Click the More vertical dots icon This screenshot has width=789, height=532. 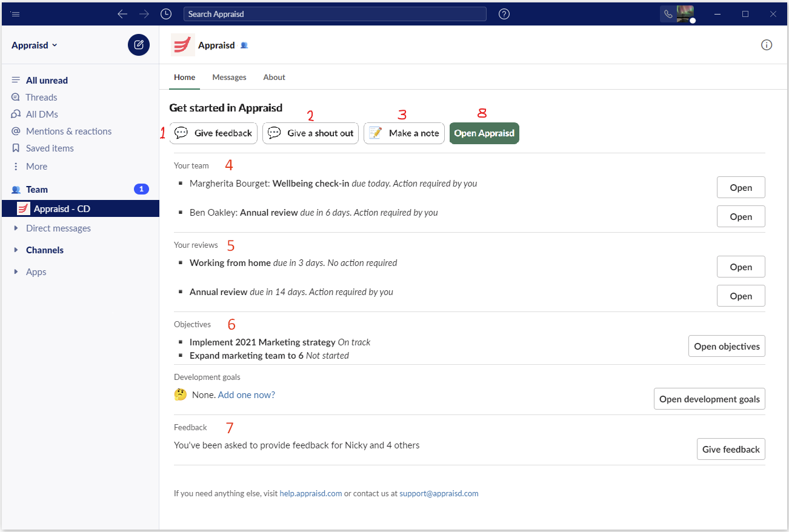pyautogui.click(x=16, y=166)
